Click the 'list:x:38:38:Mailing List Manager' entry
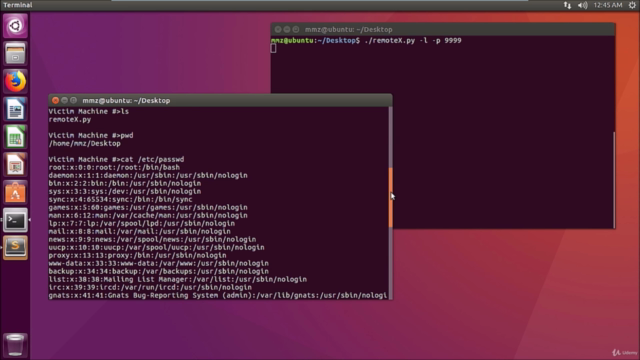 tap(178, 280)
